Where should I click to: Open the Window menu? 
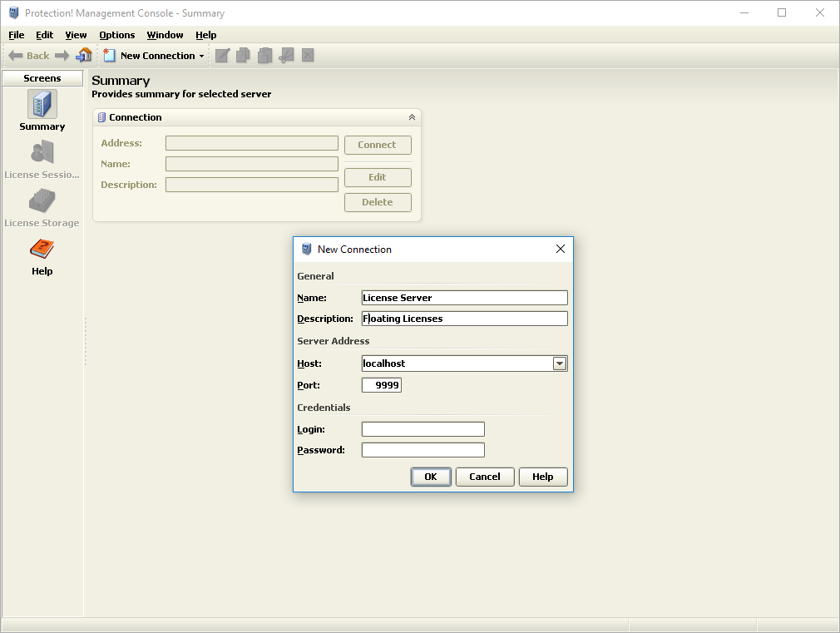point(164,35)
